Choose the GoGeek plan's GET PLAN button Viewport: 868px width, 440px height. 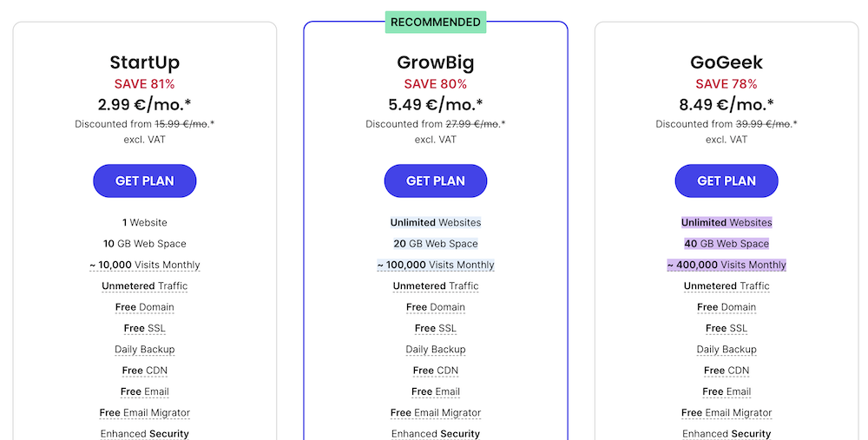(x=727, y=181)
